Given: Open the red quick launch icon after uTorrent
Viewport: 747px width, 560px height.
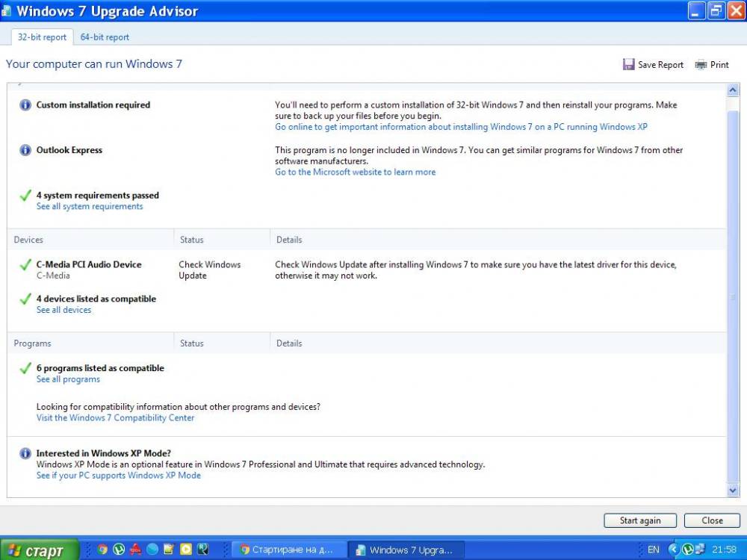Looking at the screenshot, I should coord(135,550).
